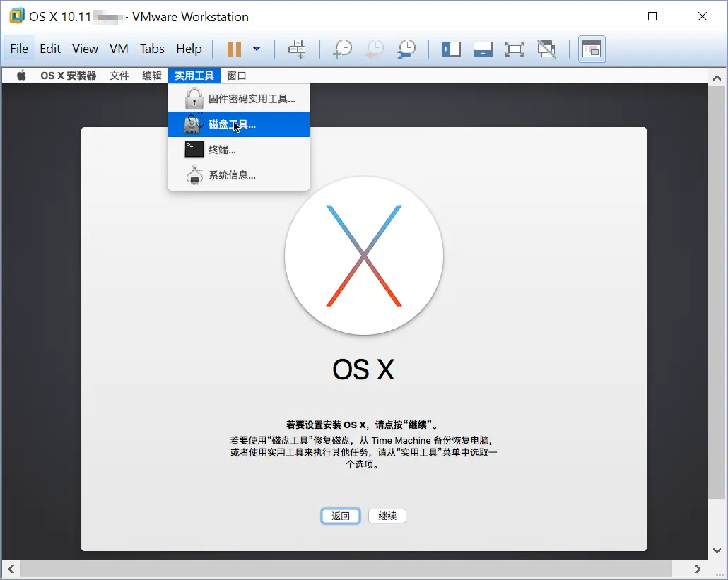This screenshot has width=728, height=580.
Task: Click the Show or Hide Library panel icon
Action: tap(451, 49)
